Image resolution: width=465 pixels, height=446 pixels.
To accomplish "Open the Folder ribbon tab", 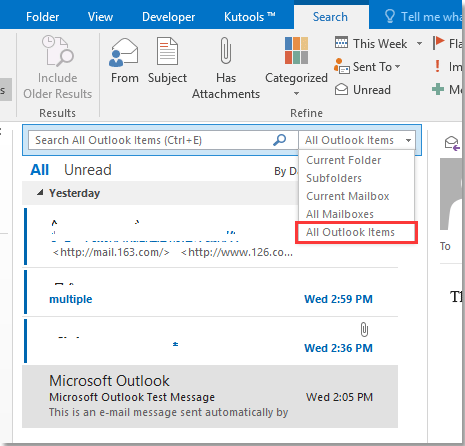I will tap(43, 17).
